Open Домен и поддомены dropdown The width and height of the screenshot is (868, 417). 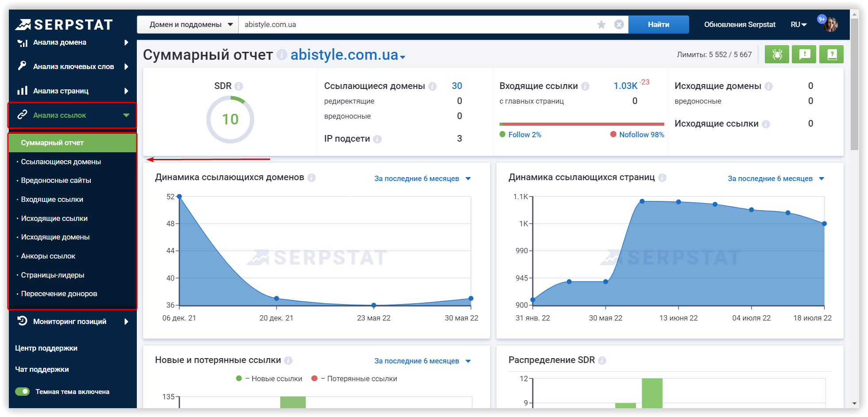coord(188,25)
